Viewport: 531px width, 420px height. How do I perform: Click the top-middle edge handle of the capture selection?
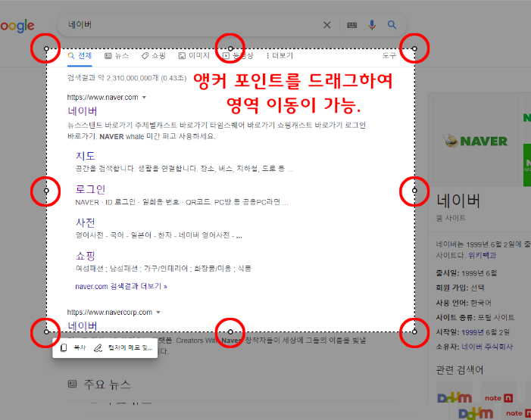tap(230, 48)
